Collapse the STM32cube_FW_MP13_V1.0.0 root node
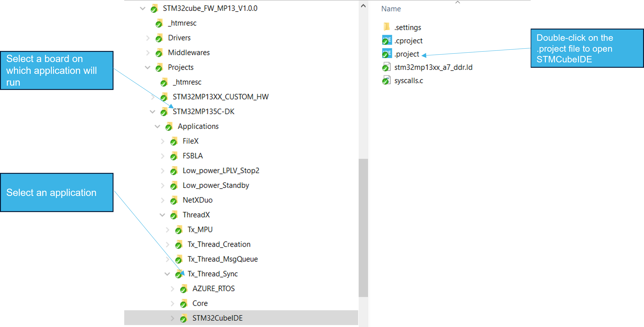The image size is (644, 327). click(x=142, y=9)
